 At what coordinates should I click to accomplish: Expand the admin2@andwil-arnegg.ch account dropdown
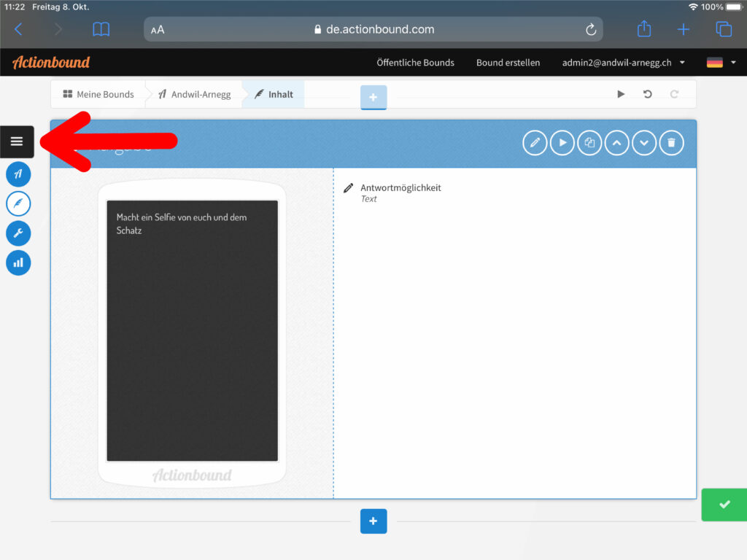tap(624, 63)
